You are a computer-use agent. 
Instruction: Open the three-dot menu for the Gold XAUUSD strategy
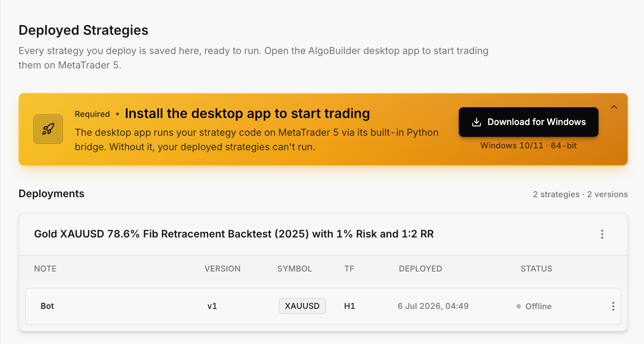coord(602,234)
